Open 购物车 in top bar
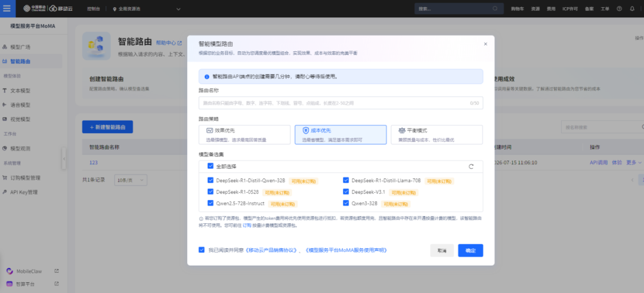Viewport: 644px width, 293px height. pyautogui.click(x=518, y=8)
